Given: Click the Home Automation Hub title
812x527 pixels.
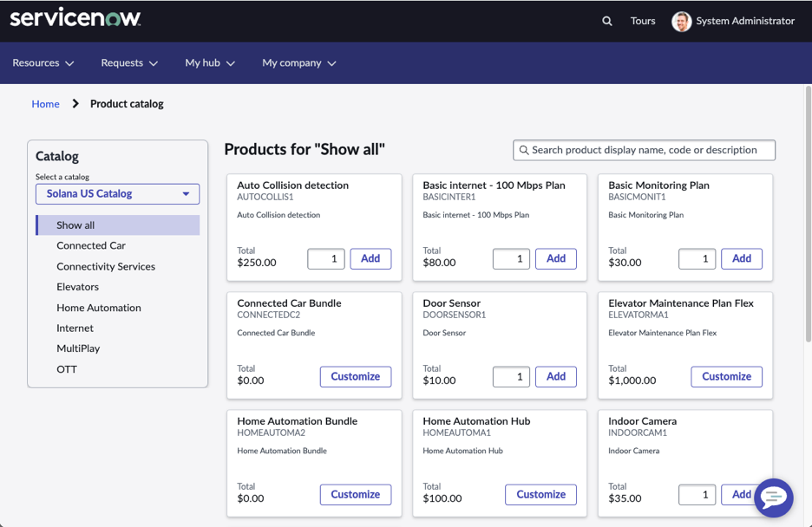Looking at the screenshot, I should [x=476, y=421].
